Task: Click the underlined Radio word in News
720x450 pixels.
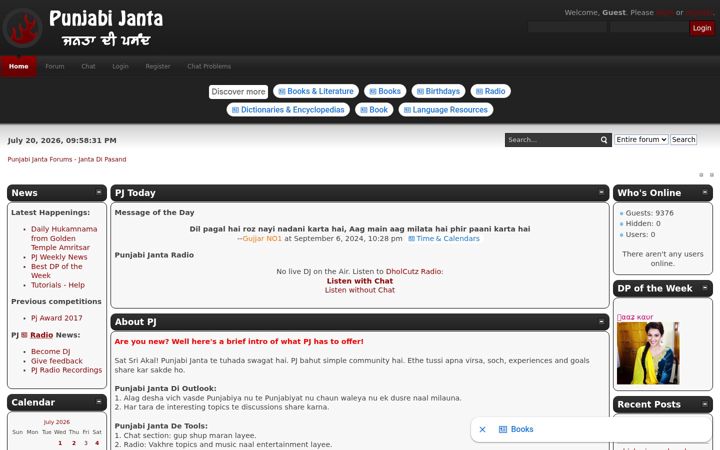Action: pos(42,335)
